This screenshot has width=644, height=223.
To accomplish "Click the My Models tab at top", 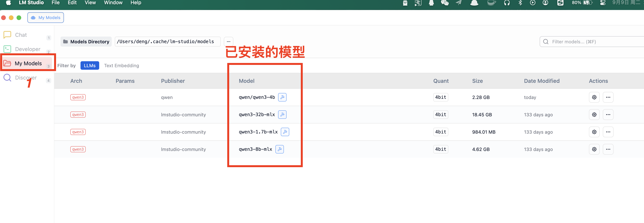I will pyautogui.click(x=45, y=18).
